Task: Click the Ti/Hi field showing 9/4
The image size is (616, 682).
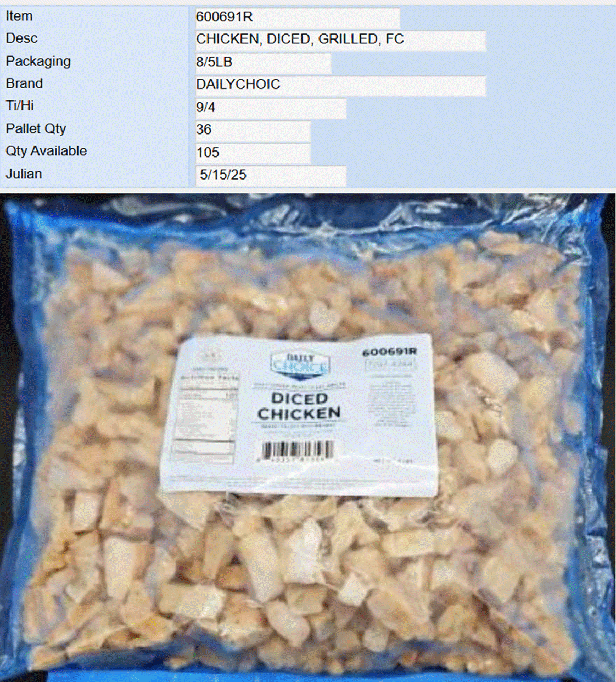Action: click(x=270, y=108)
